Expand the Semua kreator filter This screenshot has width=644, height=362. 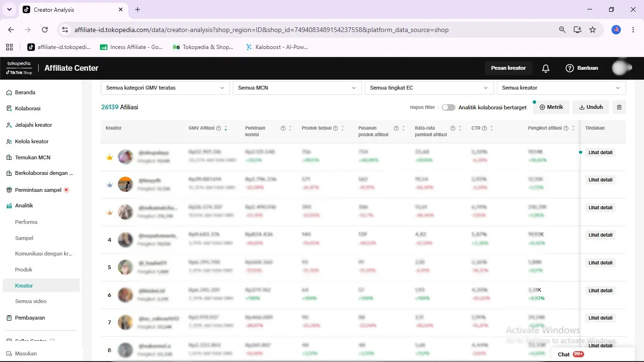[561, 88]
